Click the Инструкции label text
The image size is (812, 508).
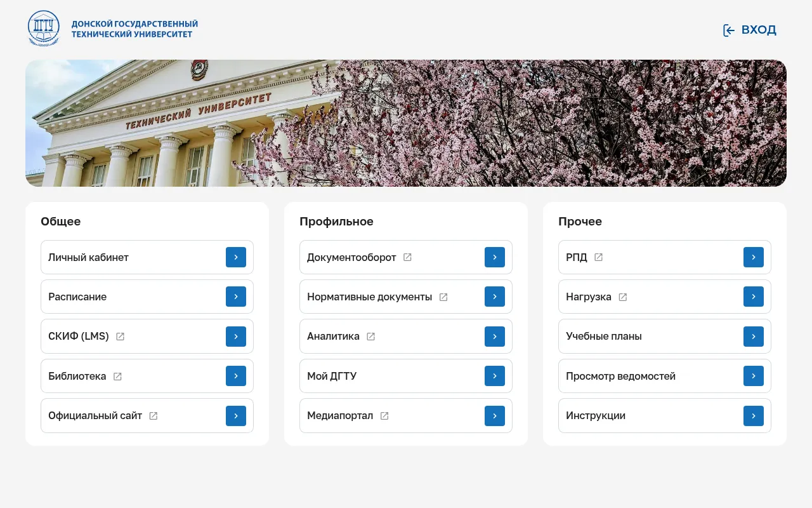point(596,416)
